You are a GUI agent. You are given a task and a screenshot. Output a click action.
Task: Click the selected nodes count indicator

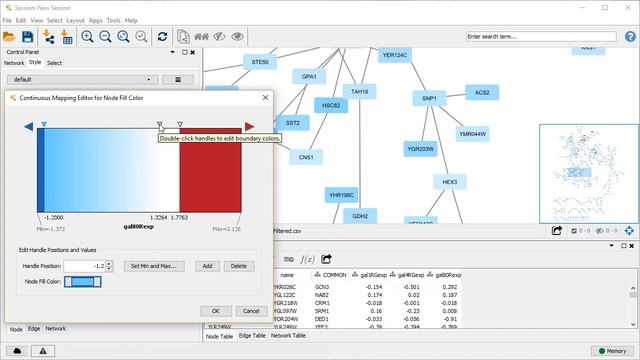pos(580,231)
